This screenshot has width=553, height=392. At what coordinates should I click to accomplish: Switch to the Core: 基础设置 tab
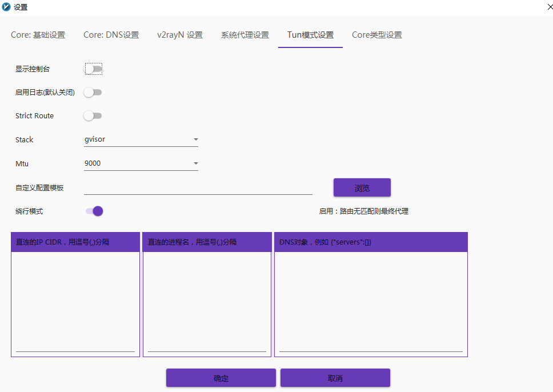[38, 34]
